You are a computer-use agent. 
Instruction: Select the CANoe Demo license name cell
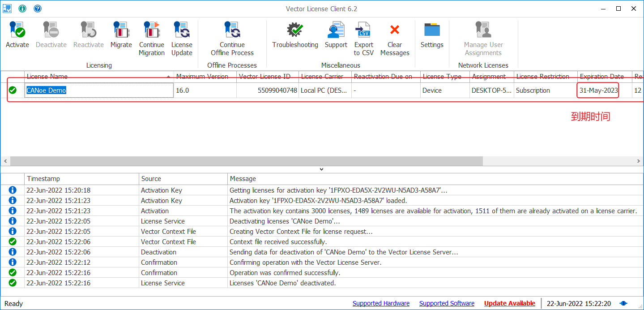click(x=99, y=90)
